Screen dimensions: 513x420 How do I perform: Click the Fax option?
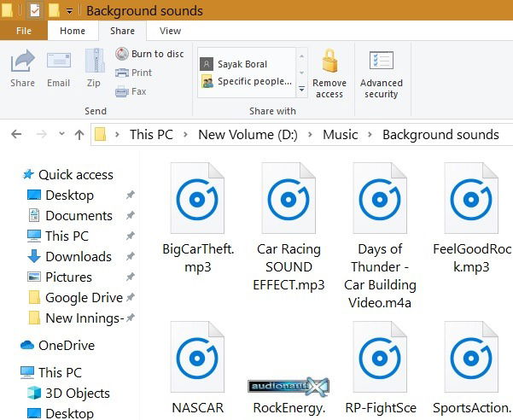[131, 91]
